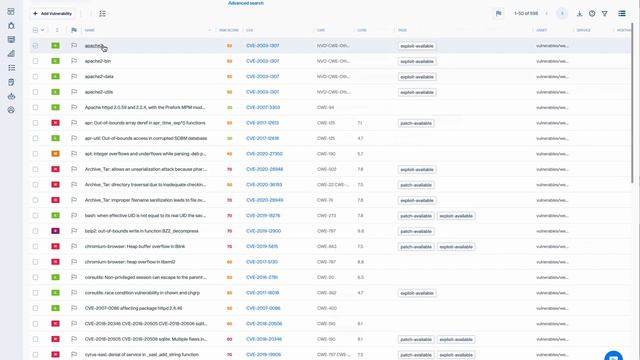Open the columns menu icon at the toolbar's far right
The height and width of the screenshot is (360, 640).
coord(622,13)
